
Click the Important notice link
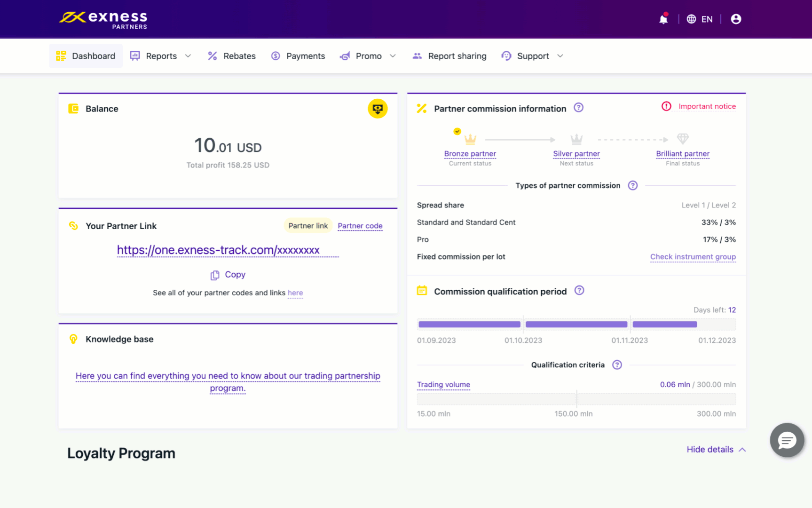coord(707,106)
